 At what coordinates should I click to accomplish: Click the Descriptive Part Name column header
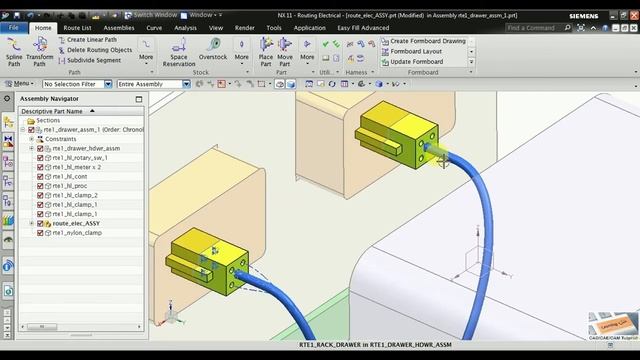pos(81,111)
